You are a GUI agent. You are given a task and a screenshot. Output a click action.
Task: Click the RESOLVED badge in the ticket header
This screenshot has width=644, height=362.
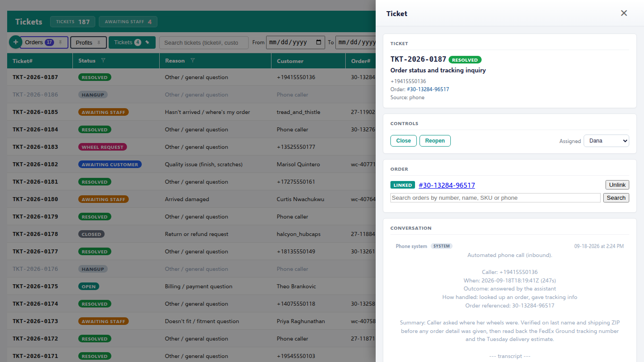click(465, 59)
